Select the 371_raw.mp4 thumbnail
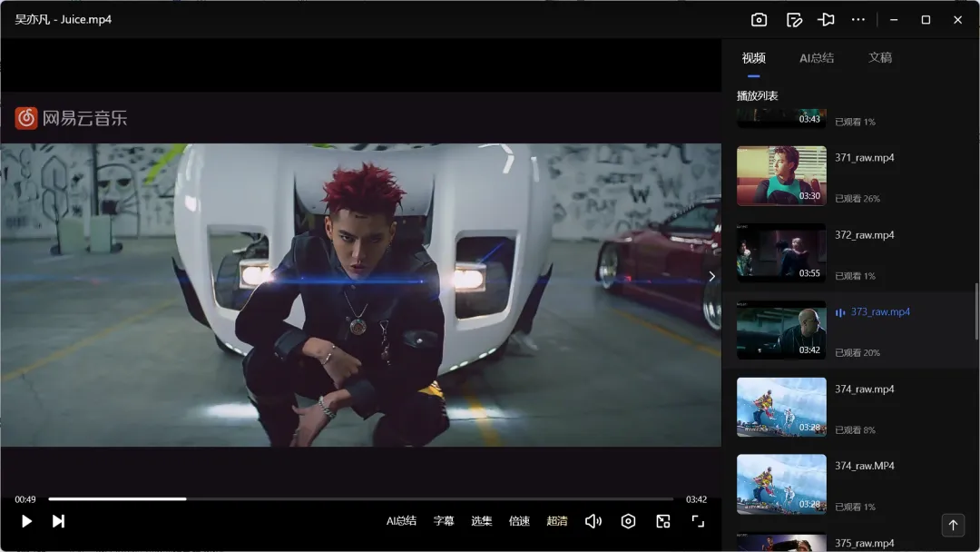Image resolution: width=980 pixels, height=552 pixels. pos(781,176)
